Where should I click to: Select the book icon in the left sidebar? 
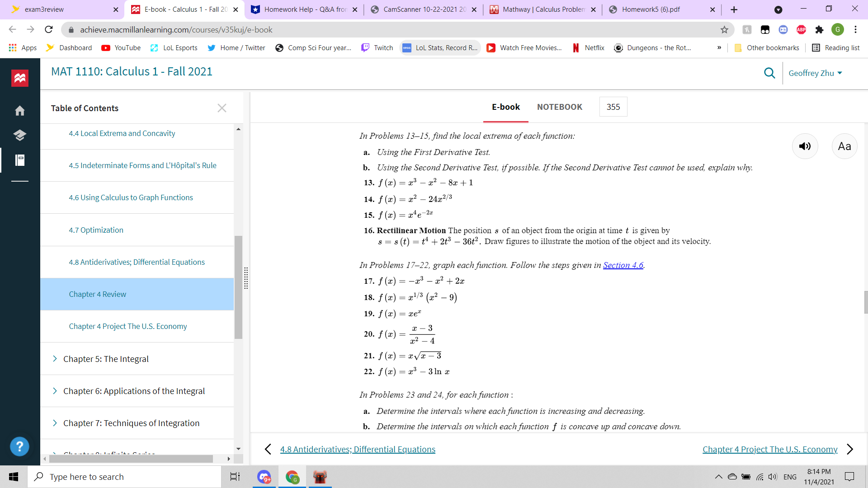[x=20, y=135]
